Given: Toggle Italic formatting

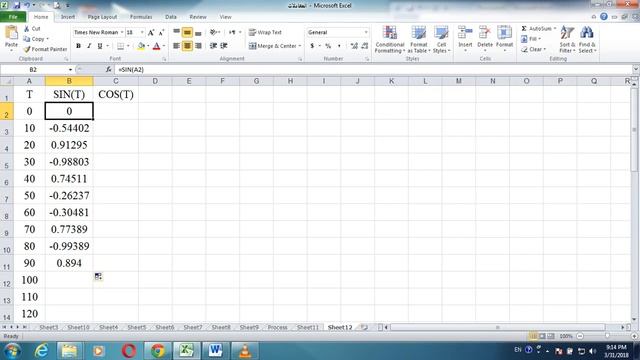Looking at the screenshot, I should point(89,46).
